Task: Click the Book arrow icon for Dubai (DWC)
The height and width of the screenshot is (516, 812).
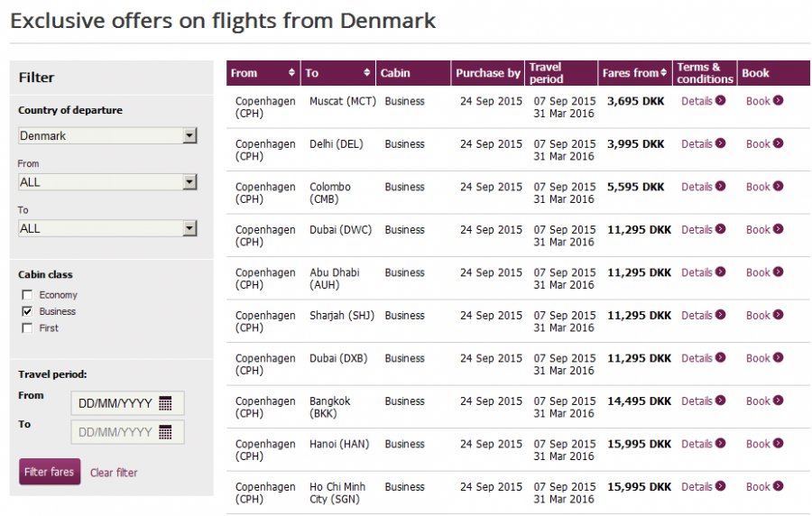Action: 779,229
